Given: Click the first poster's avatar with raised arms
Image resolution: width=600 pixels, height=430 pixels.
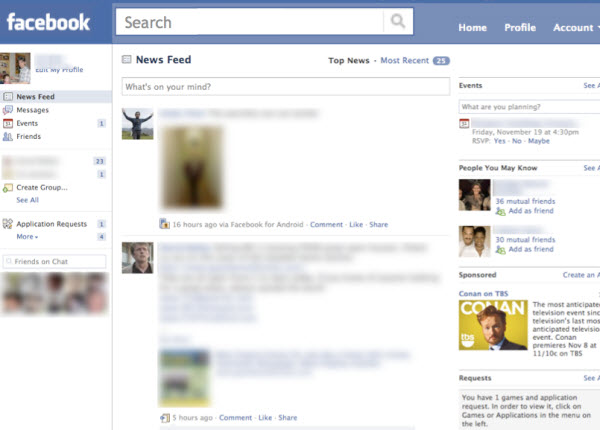Looking at the screenshot, I should pos(138,124).
